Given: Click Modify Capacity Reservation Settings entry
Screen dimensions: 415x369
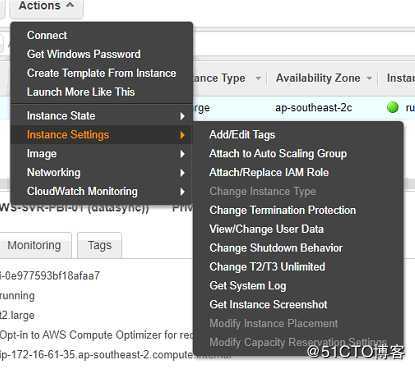Looking at the screenshot, I should [298, 342].
